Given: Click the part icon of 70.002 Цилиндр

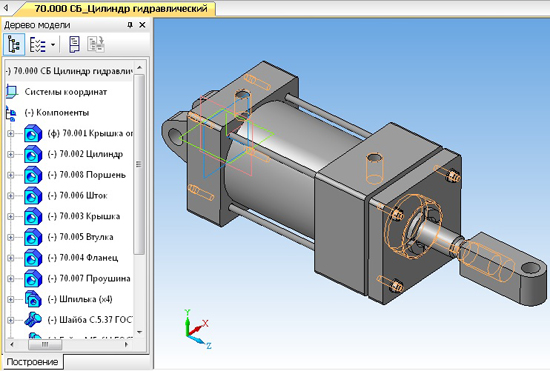Looking at the screenshot, I should [x=33, y=154].
